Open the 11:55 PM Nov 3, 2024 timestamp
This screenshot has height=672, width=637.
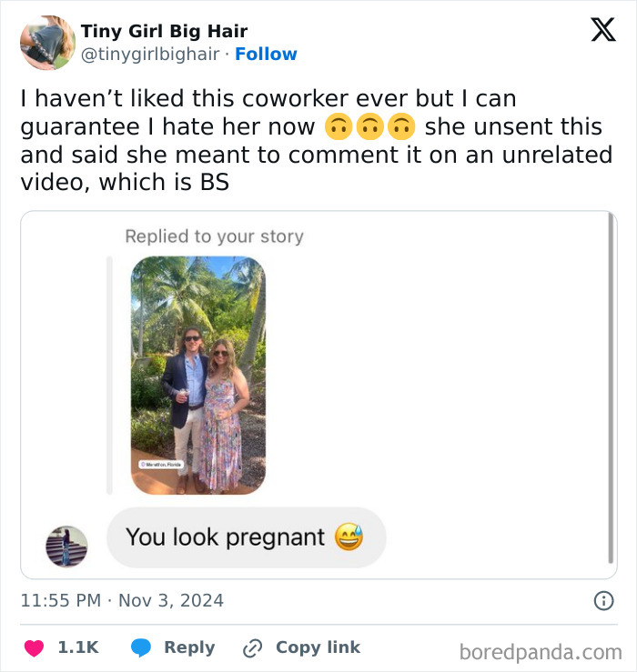pyautogui.click(x=122, y=600)
